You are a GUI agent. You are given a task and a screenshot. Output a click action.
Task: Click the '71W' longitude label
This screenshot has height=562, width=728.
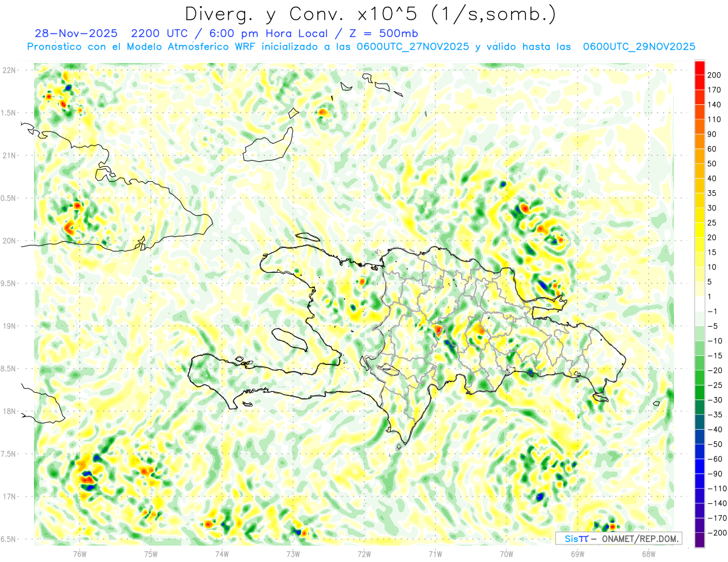click(435, 554)
